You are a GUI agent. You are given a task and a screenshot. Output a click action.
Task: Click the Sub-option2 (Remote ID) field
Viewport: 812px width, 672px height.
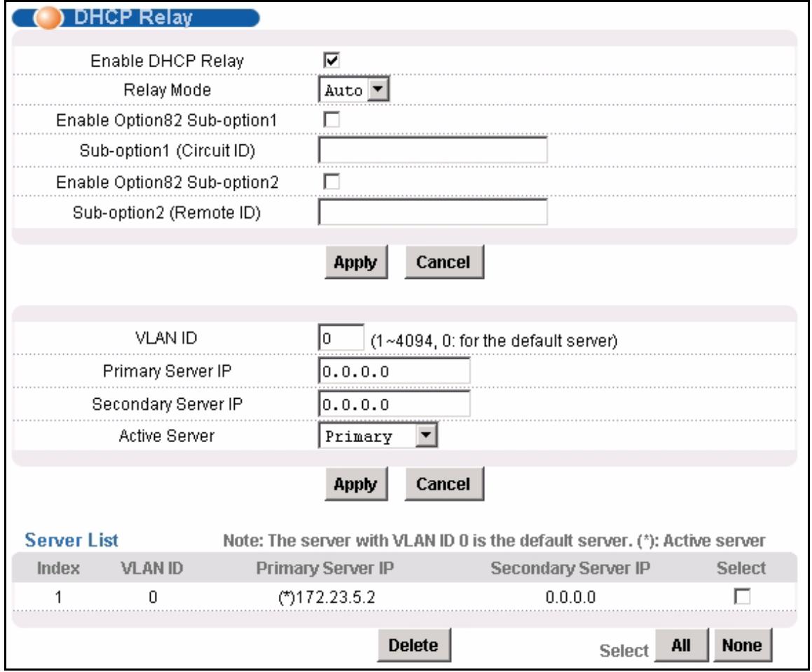432,212
